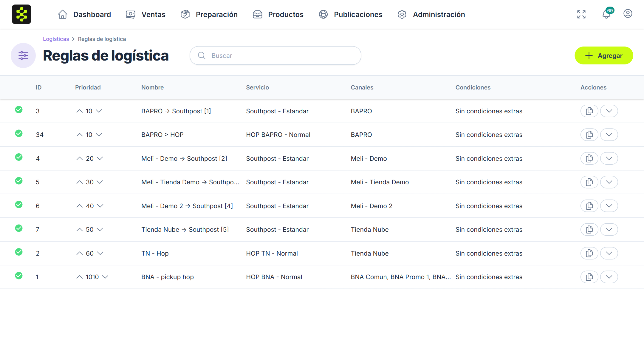Duplicate the TN - Hop rule
Screen dimensions: 644x340
[589, 253]
